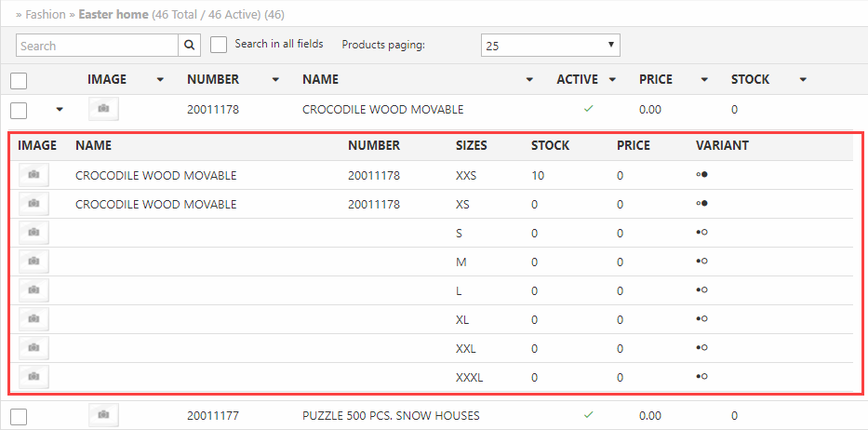Click the Search text field
The image size is (868, 430).
pos(97,46)
